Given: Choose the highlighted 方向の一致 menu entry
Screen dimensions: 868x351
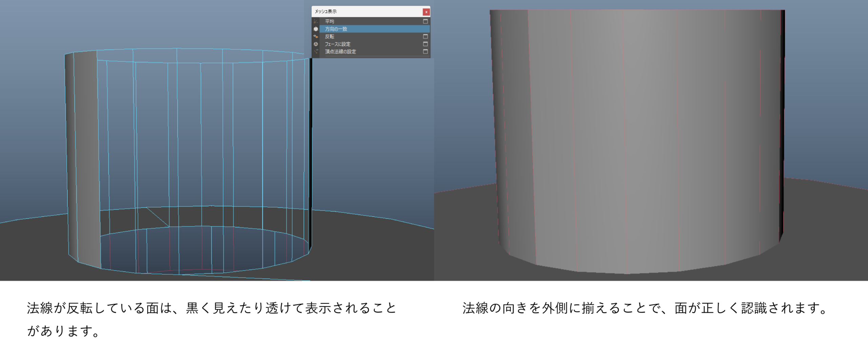Looking at the screenshot, I should [336, 29].
